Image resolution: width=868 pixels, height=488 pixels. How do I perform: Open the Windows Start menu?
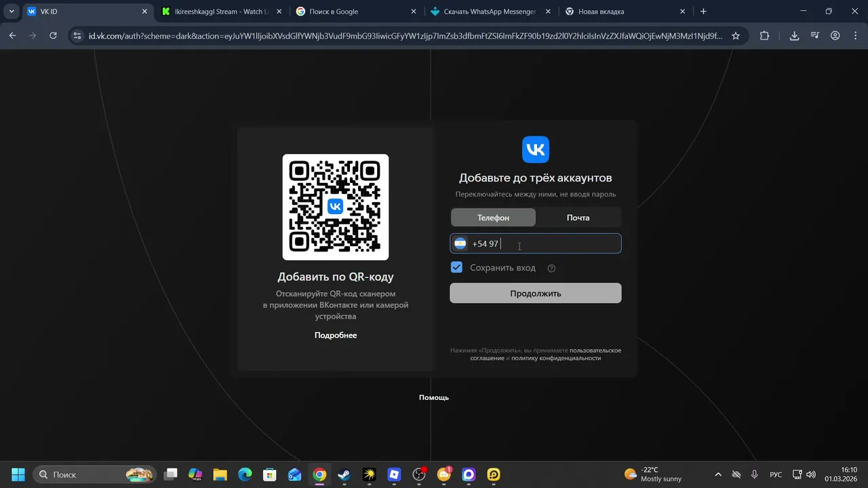[x=18, y=474]
